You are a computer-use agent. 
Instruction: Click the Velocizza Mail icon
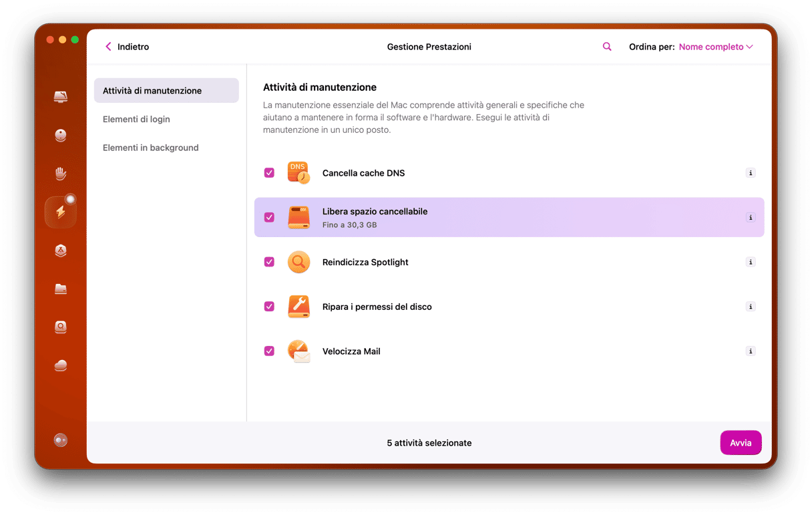click(298, 351)
